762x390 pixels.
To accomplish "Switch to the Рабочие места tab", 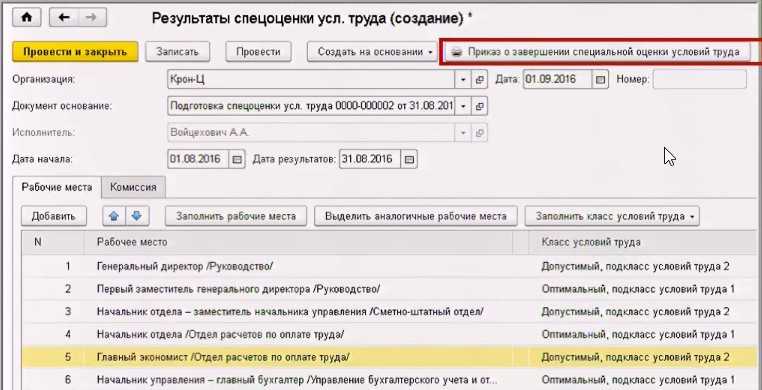I will pyautogui.click(x=57, y=187).
